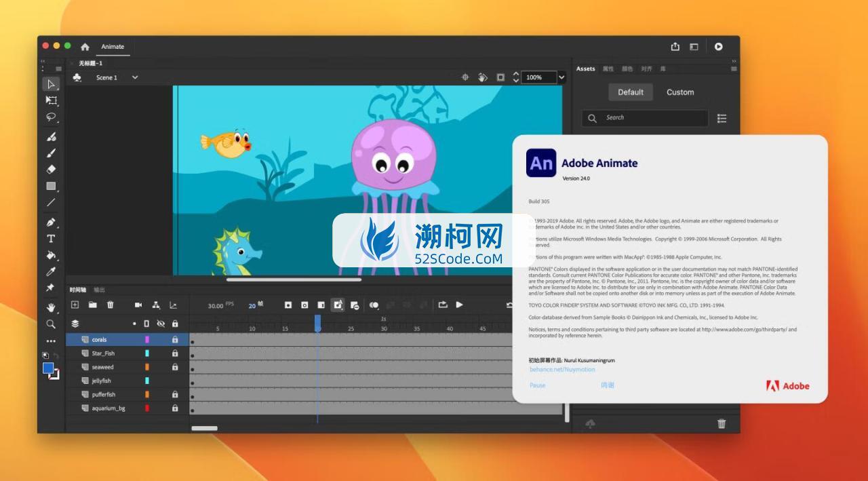Open the Share export icon at top right

click(675, 47)
